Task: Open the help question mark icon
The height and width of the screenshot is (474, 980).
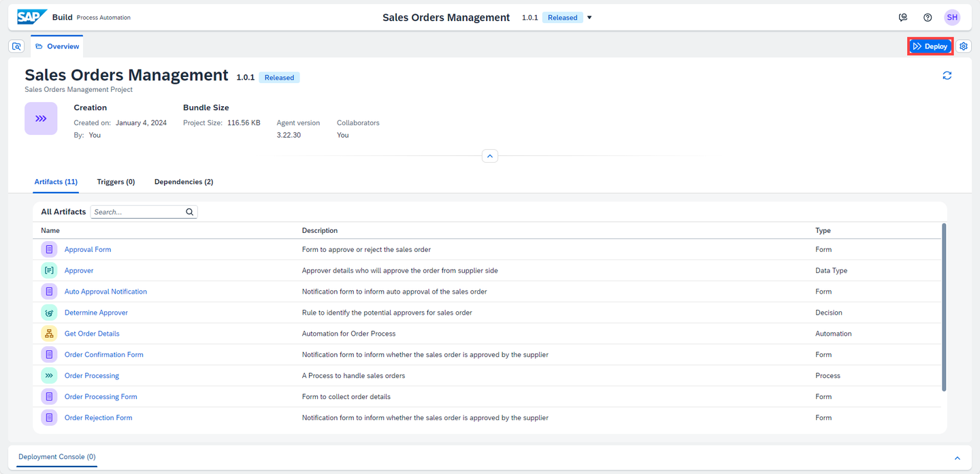Action: tap(928, 18)
